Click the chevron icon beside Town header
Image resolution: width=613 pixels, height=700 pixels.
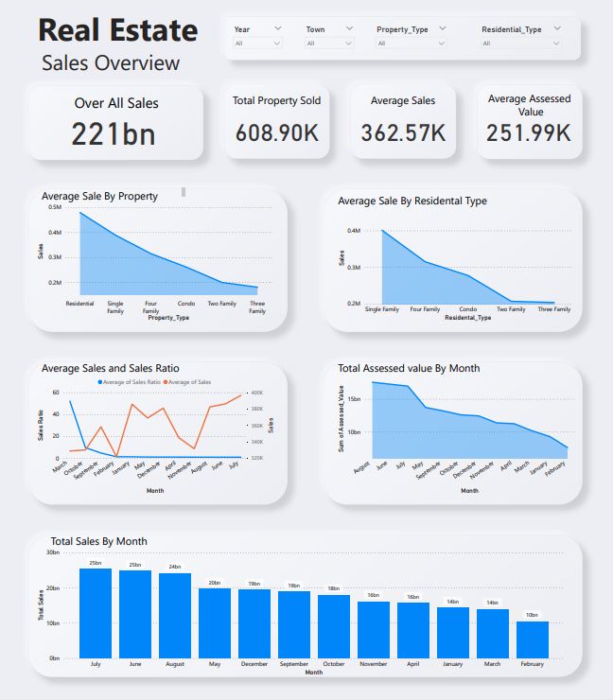click(x=349, y=28)
